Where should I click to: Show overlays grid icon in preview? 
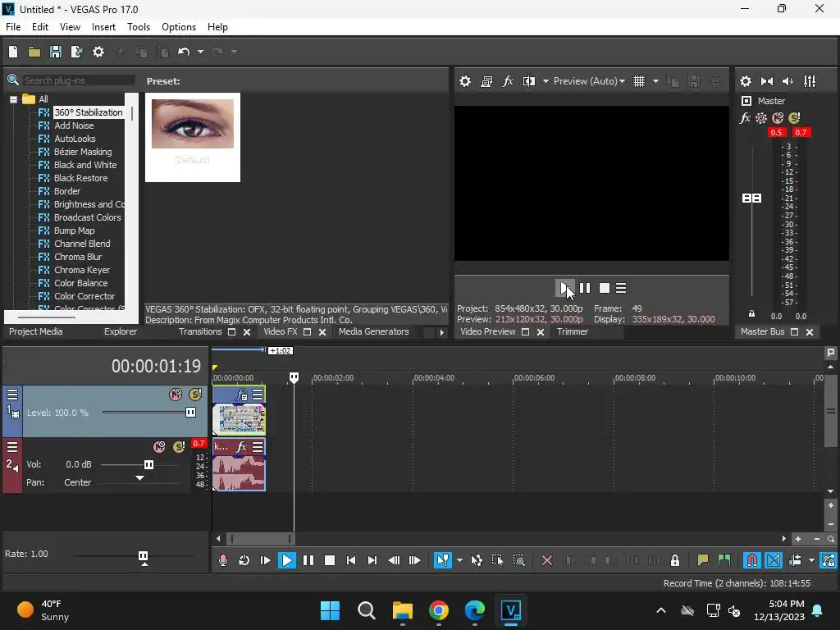(x=638, y=81)
